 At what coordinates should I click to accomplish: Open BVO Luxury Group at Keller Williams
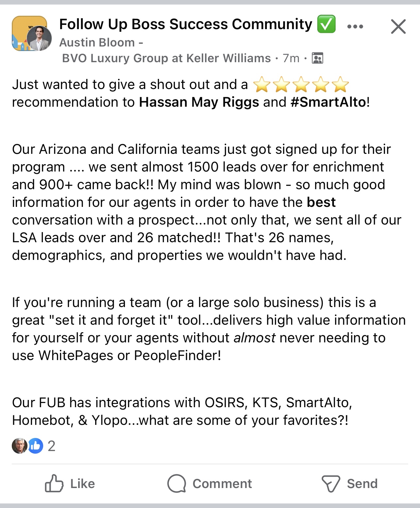click(166, 58)
